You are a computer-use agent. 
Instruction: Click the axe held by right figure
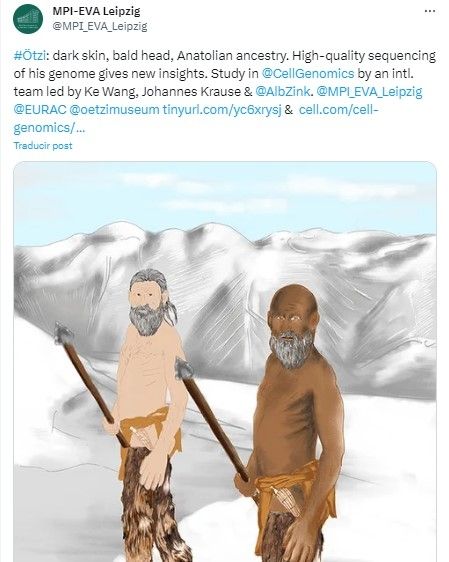point(211,418)
